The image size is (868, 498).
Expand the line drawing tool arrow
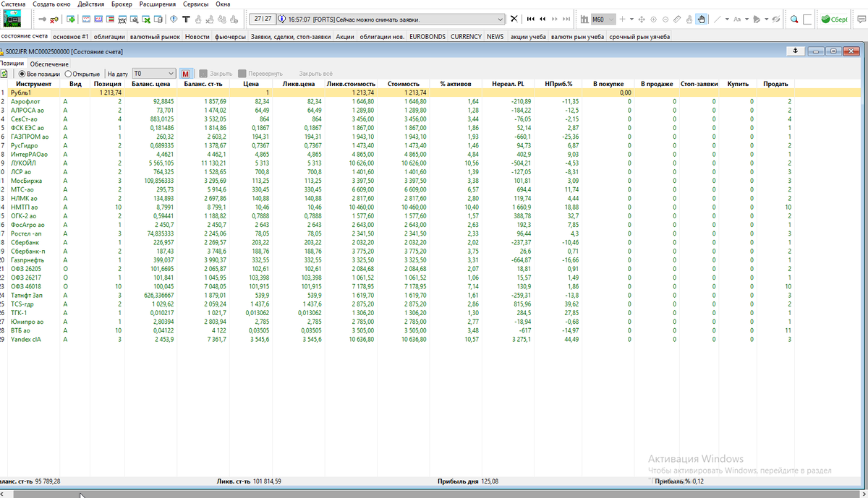tap(727, 19)
